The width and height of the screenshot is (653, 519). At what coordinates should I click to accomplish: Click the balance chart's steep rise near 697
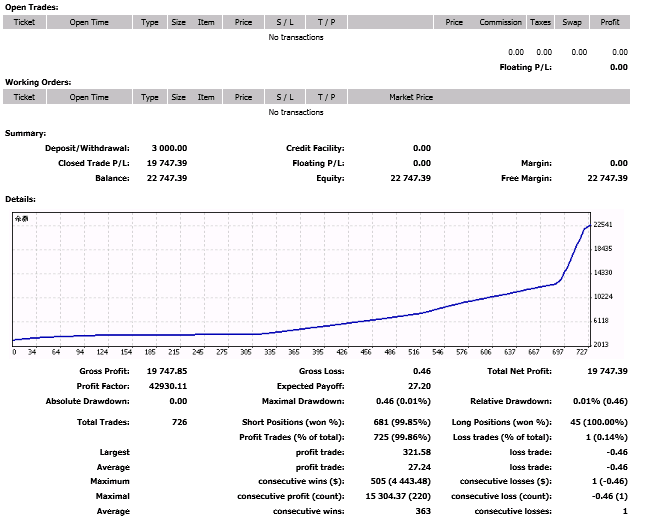click(x=573, y=256)
